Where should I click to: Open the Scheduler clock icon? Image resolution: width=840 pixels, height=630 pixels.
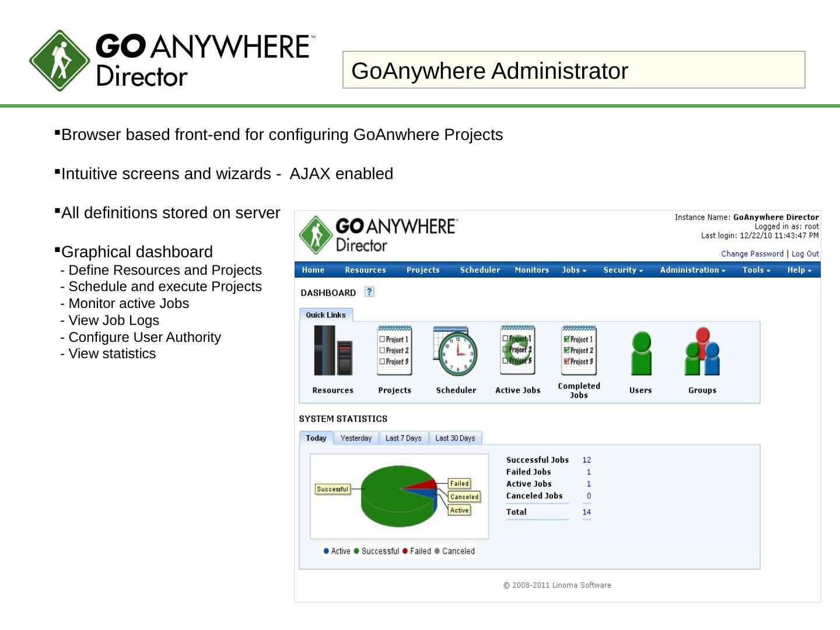coord(456,351)
